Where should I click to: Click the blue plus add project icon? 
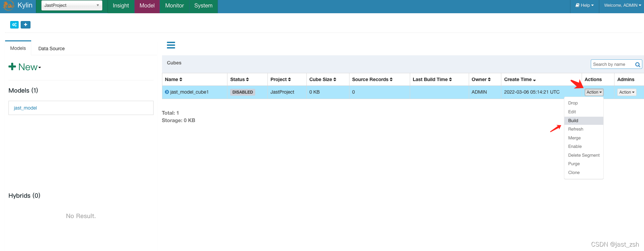tap(25, 25)
